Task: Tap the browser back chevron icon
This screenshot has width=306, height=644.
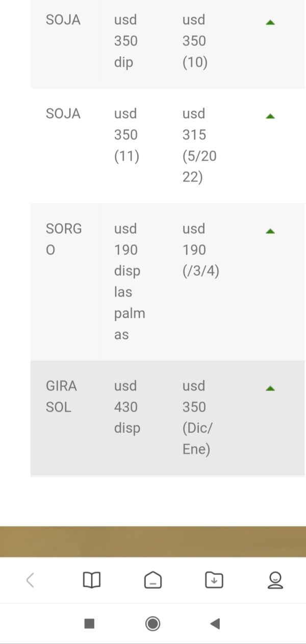Action: (x=30, y=580)
